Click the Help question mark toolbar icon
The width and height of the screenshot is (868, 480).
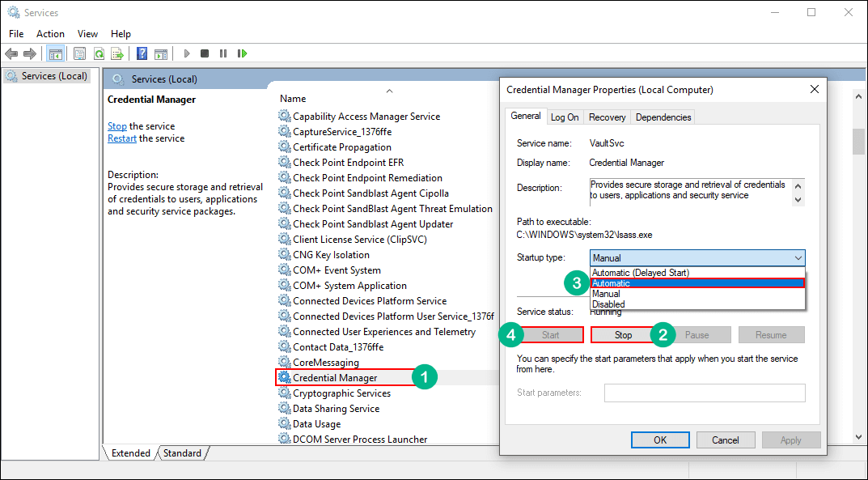tap(142, 53)
